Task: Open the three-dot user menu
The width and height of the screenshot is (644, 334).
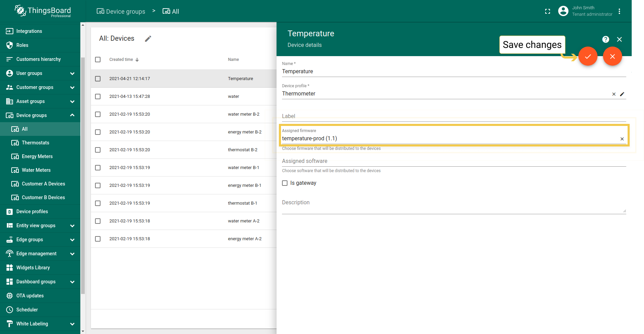Action: pos(619,11)
